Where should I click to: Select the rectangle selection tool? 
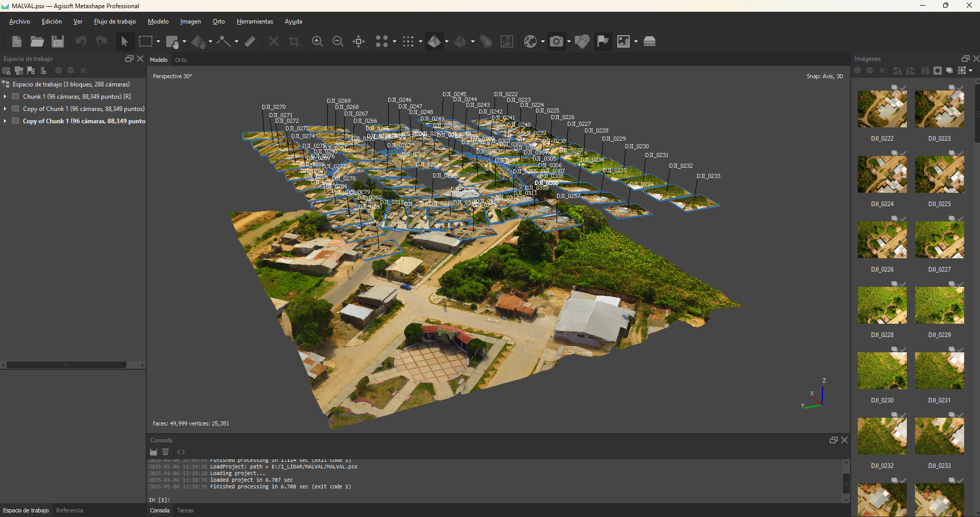pyautogui.click(x=146, y=41)
